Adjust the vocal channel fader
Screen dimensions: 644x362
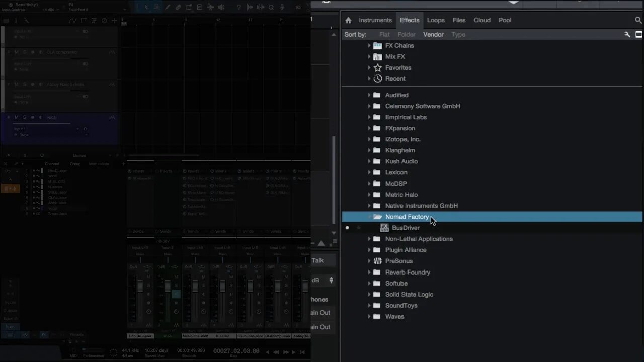click(x=168, y=287)
